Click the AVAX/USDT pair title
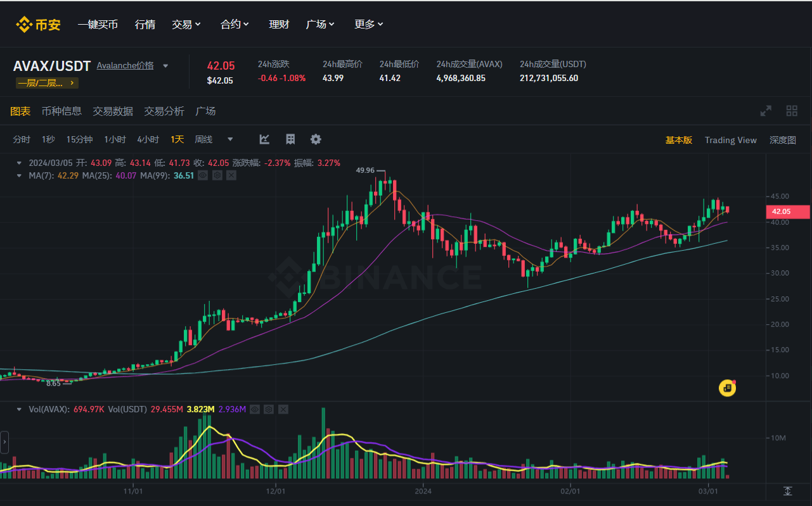Screen dimensions: 812x506 [x=52, y=66]
